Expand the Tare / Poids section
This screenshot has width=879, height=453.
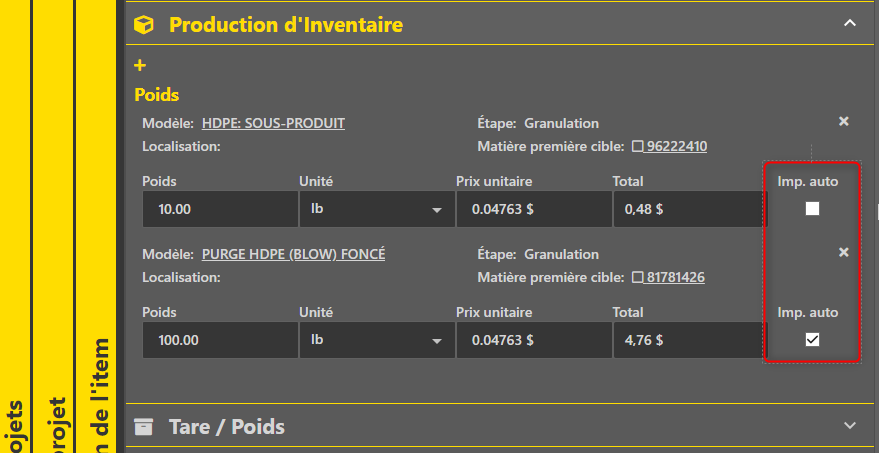click(850, 426)
